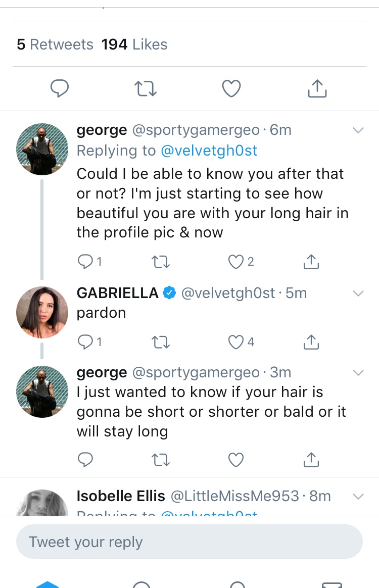379x588 pixels.
Task: Retweet GABRIELLA's "pardon" reply
Action: pyautogui.click(x=161, y=342)
